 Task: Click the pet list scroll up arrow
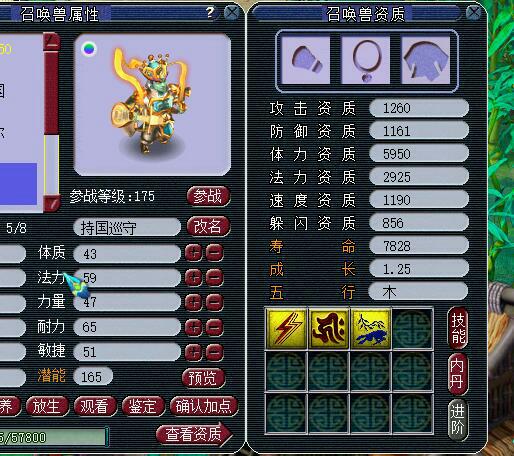52,42
